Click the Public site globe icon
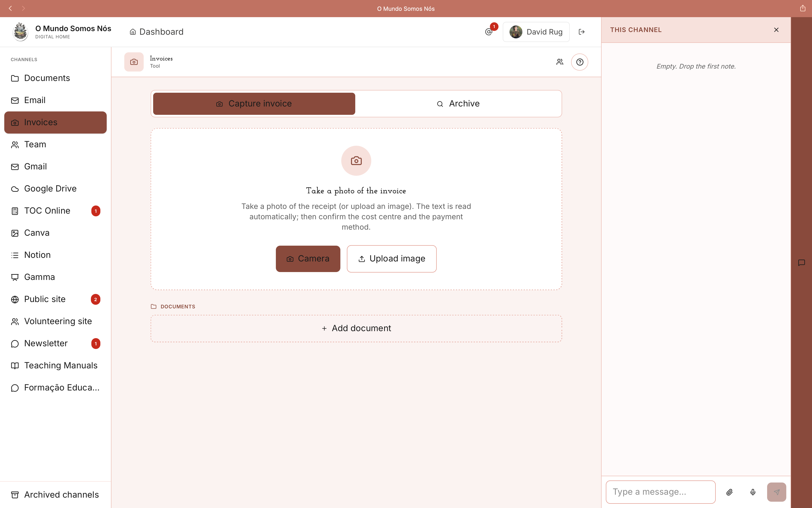 point(15,299)
